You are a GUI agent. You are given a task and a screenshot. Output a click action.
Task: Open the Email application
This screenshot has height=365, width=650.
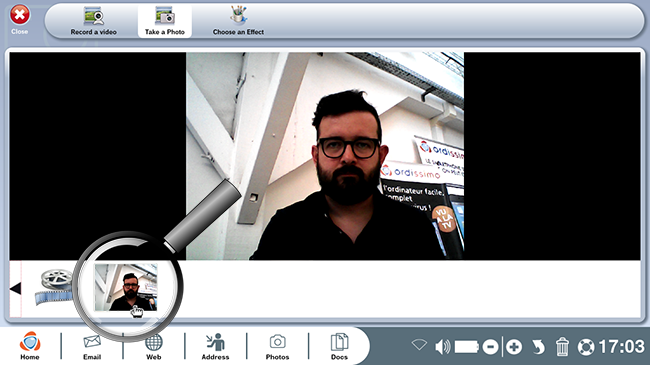[x=92, y=346]
